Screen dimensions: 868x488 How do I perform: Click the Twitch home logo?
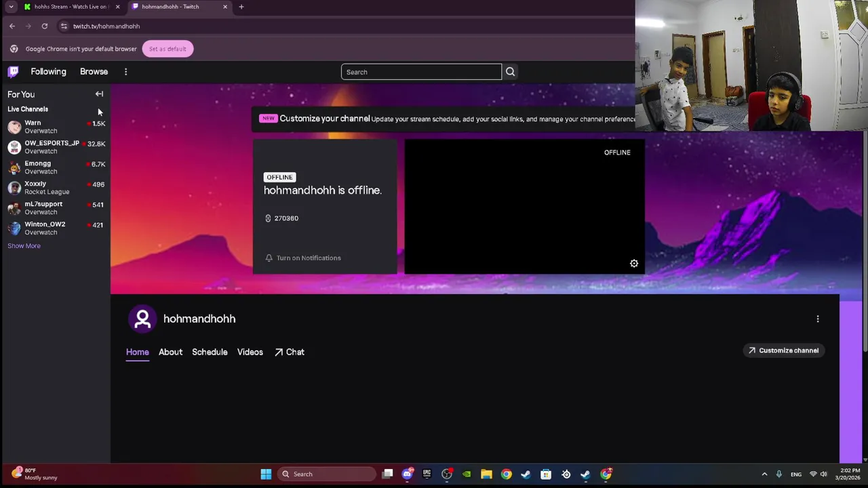coord(14,71)
